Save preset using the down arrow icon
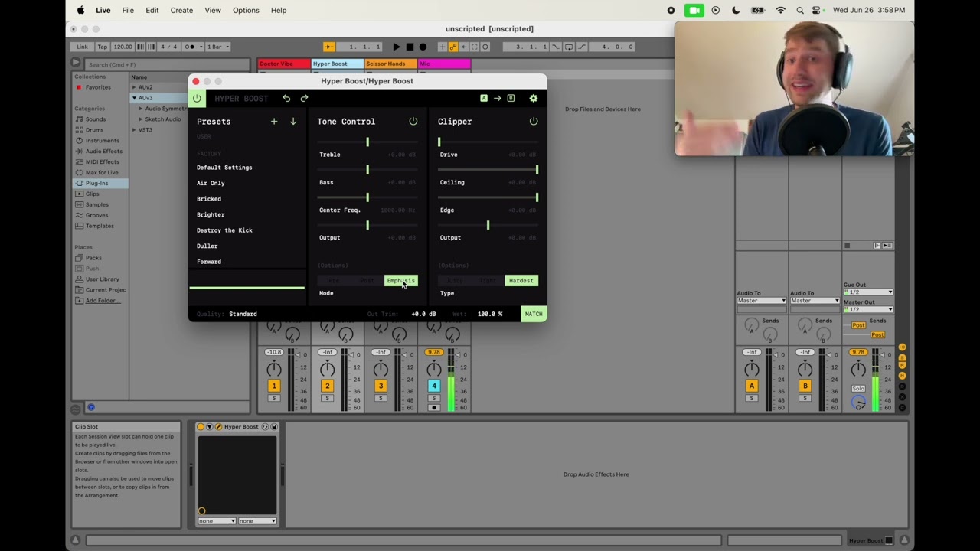 292,122
